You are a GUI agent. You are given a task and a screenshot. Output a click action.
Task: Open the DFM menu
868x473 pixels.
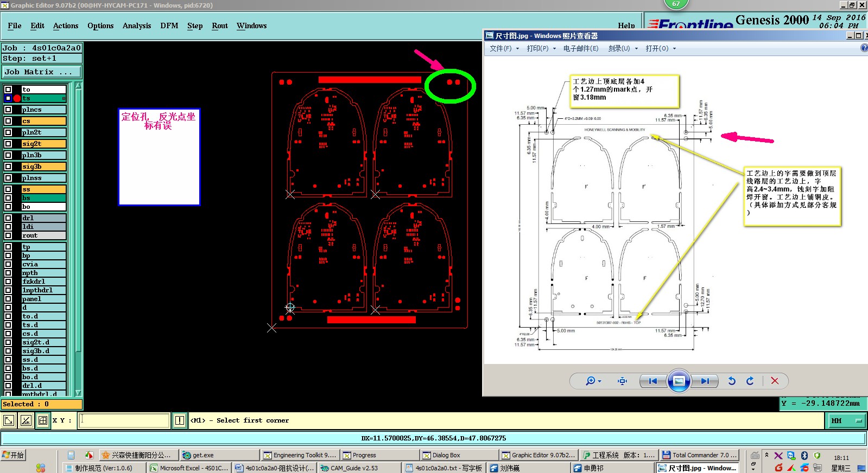coord(169,25)
